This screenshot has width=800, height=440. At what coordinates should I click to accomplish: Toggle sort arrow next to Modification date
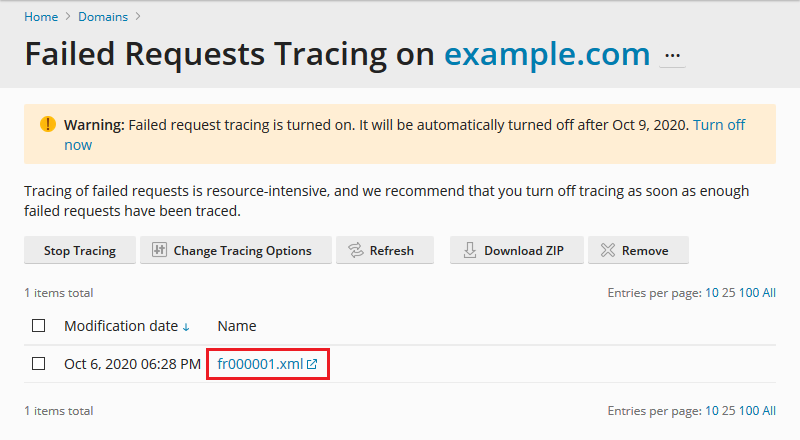click(x=186, y=327)
